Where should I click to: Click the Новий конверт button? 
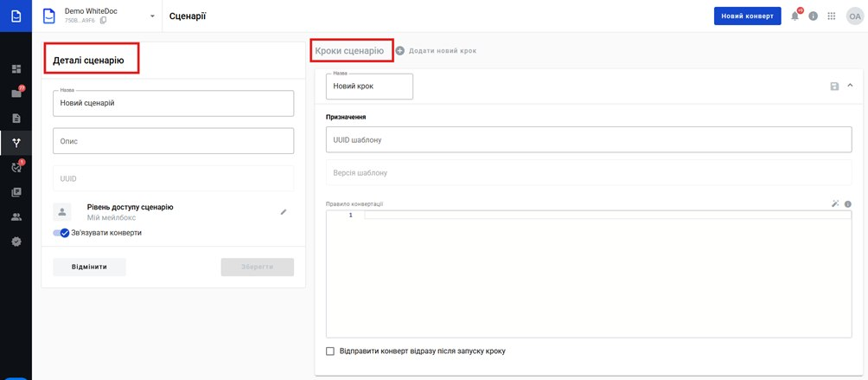pos(747,16)
